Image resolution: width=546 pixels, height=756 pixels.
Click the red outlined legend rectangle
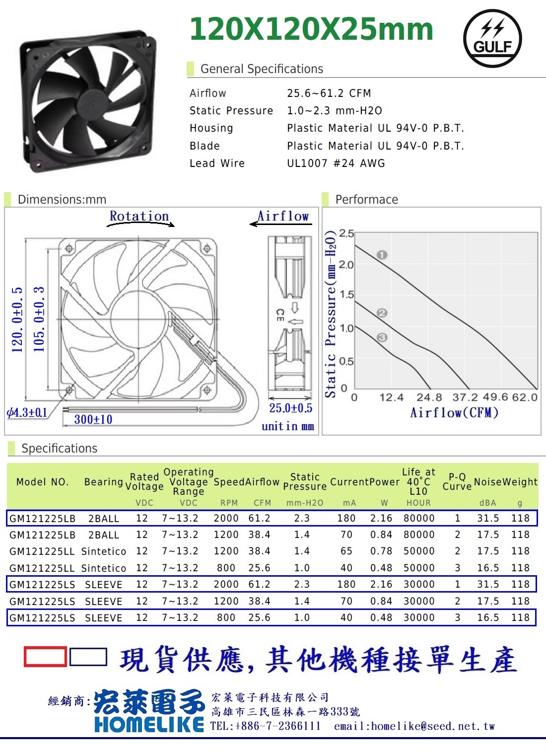point(45,656)
